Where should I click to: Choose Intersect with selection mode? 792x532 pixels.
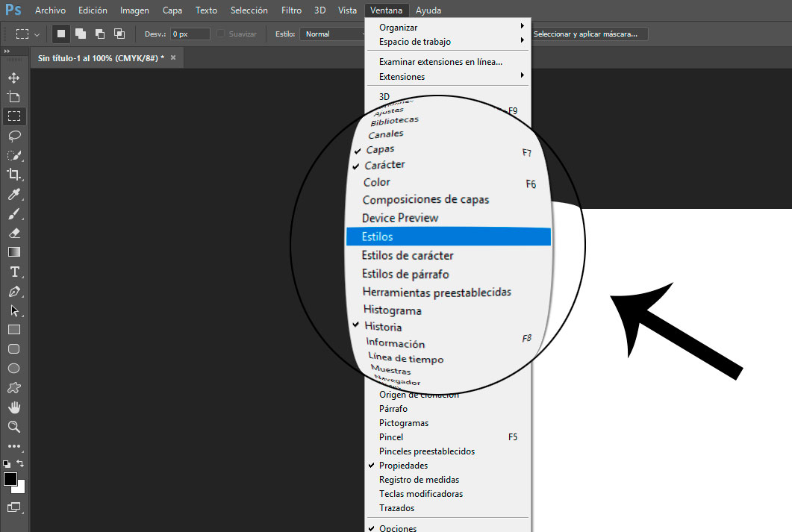119,34
